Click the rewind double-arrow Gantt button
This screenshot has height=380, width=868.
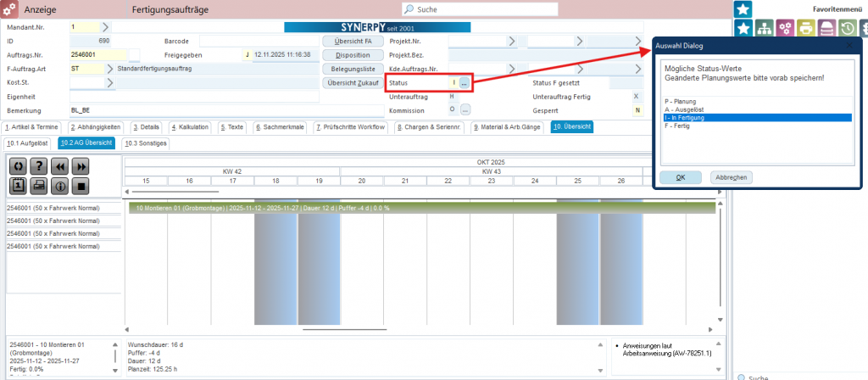[x=60, y=167]
